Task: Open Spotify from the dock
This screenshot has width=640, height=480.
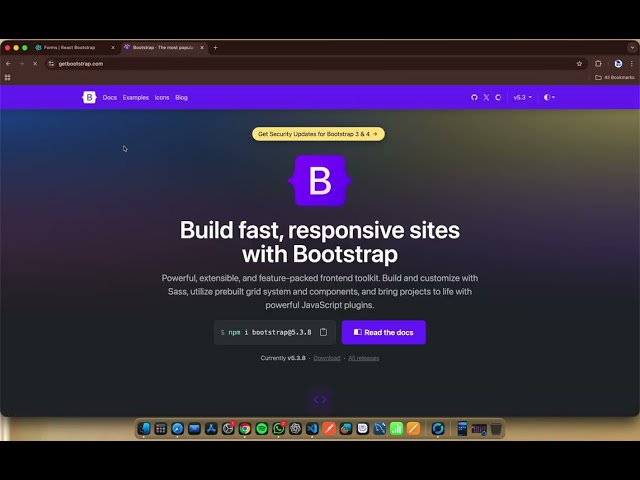Action: coord(262,429)
